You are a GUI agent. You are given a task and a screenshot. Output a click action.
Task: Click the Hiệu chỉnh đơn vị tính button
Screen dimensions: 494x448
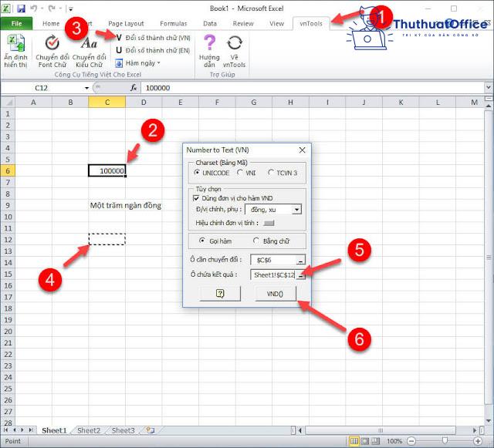[269, 223]
